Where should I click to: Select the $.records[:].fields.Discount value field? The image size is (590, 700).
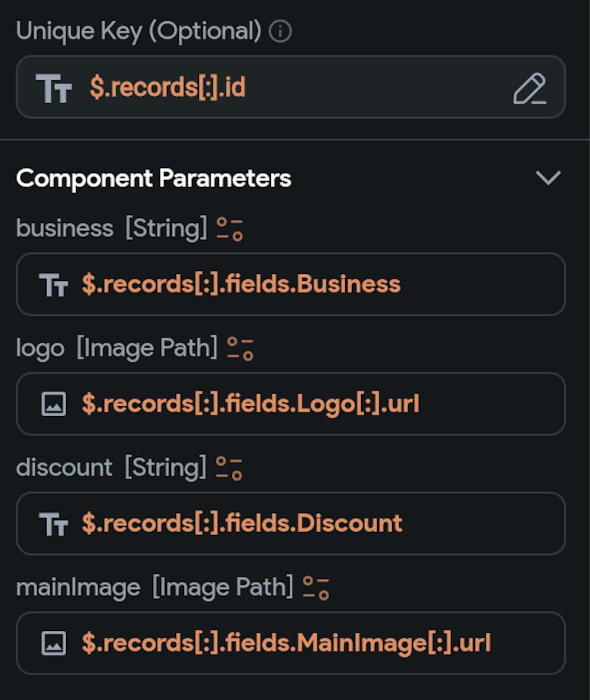291,524
